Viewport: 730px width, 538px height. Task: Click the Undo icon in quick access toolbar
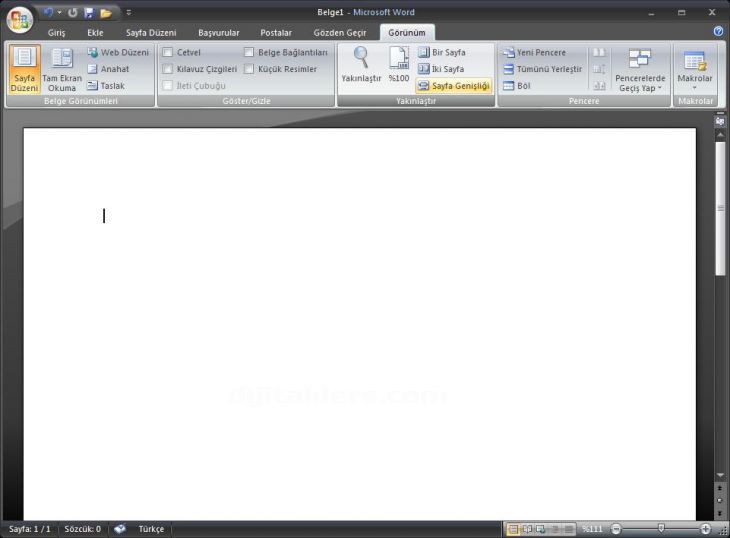48,13
